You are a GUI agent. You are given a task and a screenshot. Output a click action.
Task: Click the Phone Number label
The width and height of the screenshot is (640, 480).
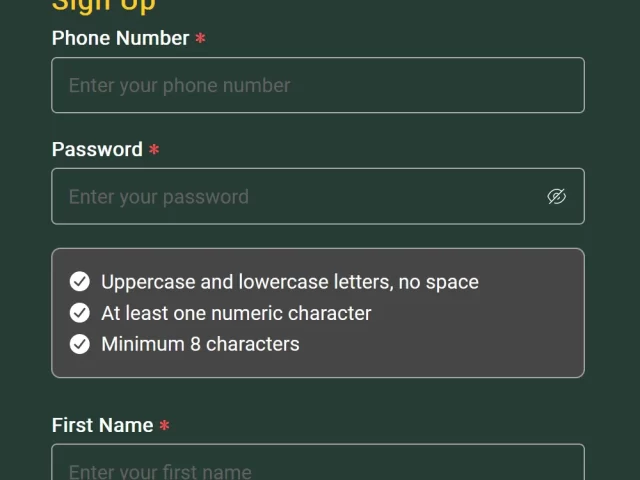tap(120, 38)
